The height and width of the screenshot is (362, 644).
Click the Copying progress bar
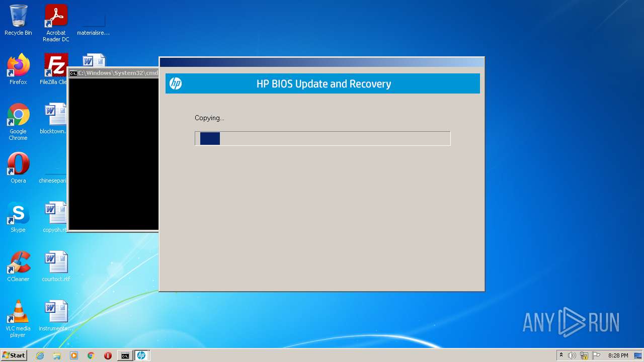pyautogui.click(x=323, y=138)
